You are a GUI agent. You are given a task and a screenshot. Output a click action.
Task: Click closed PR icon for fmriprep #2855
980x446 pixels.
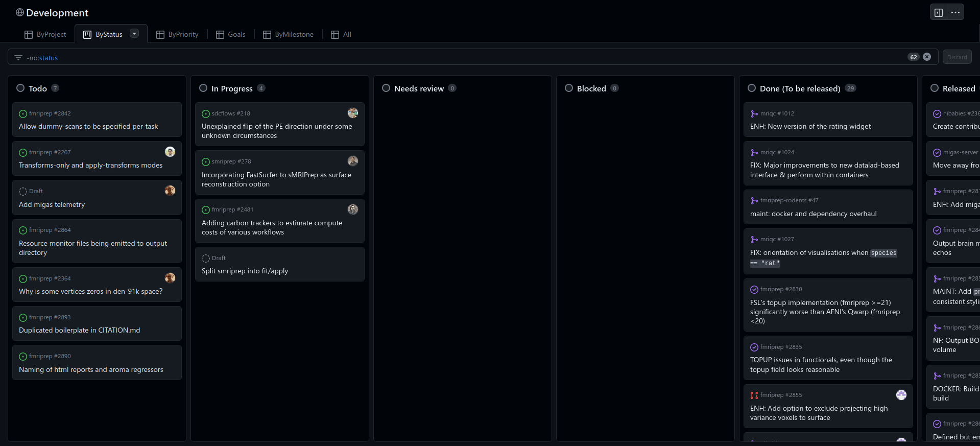pos(754,395)
